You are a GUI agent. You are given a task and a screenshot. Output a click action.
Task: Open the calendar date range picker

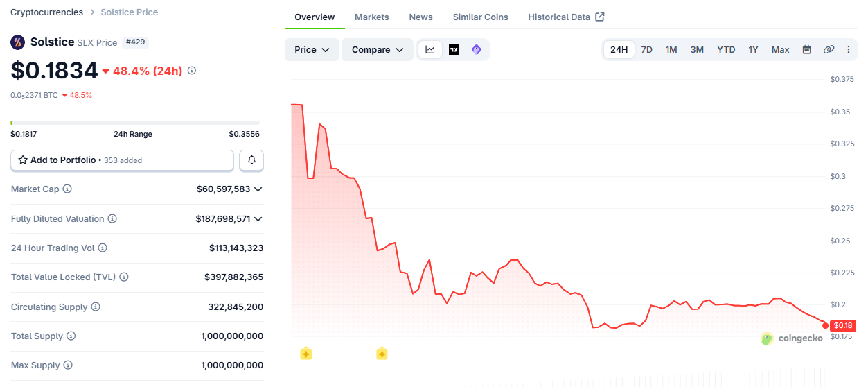[x=806, y=49]
